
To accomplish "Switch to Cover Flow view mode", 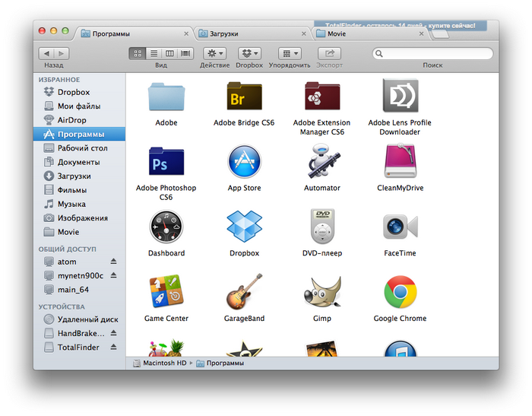I will [x=185, y=53].
